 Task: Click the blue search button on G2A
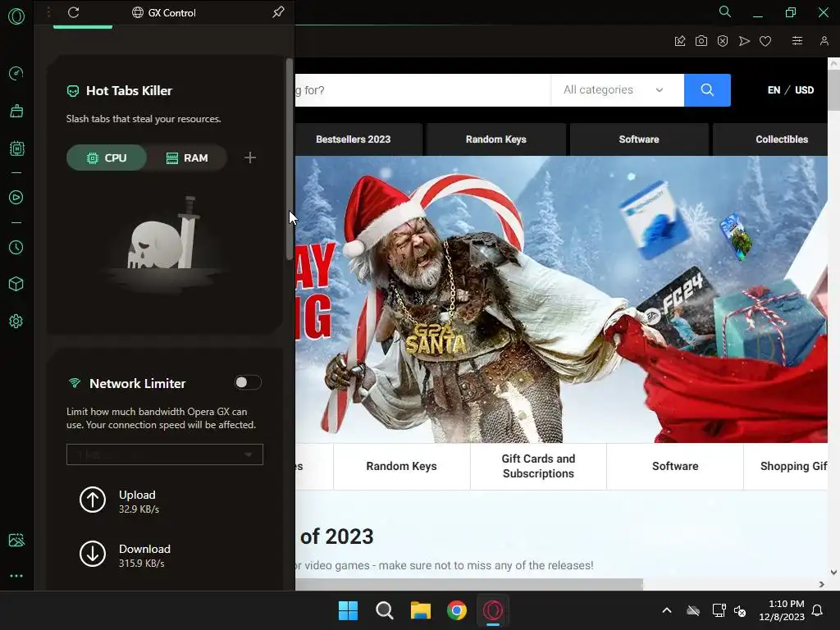pyautogui.click(x=707, y=90)
